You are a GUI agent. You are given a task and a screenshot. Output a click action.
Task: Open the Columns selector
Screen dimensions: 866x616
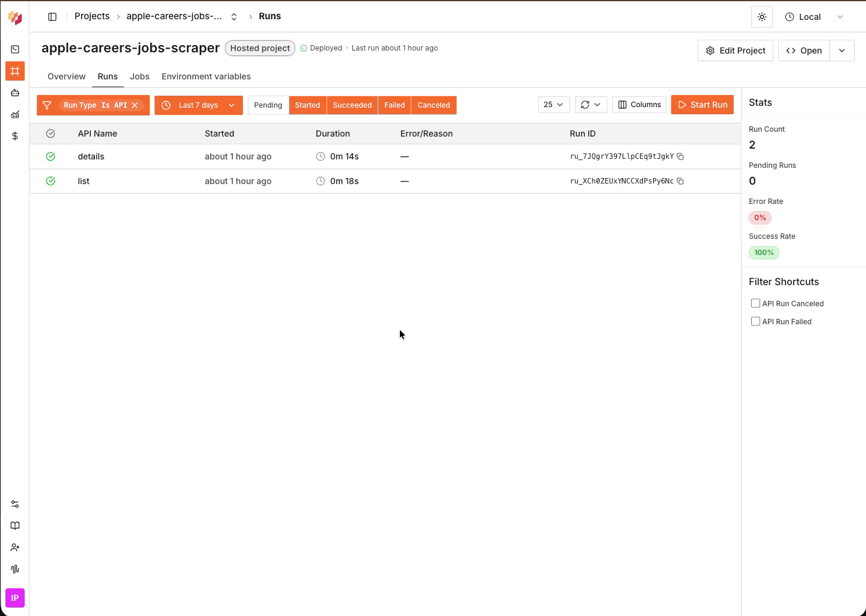point(639,105)
